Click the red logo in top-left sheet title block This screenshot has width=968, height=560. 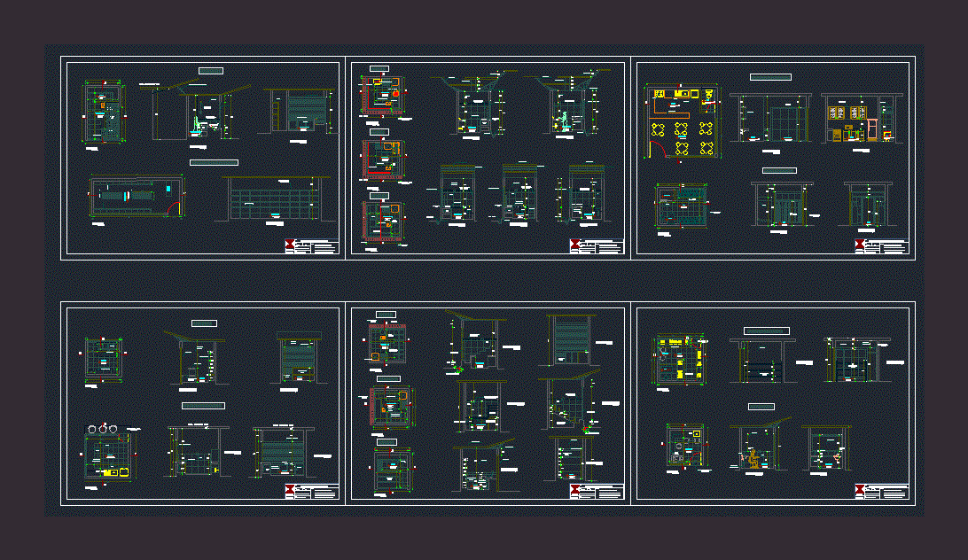click(290, 245)
